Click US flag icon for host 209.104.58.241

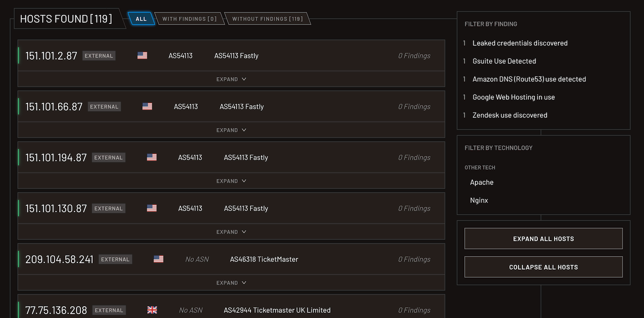coord(158,259)
